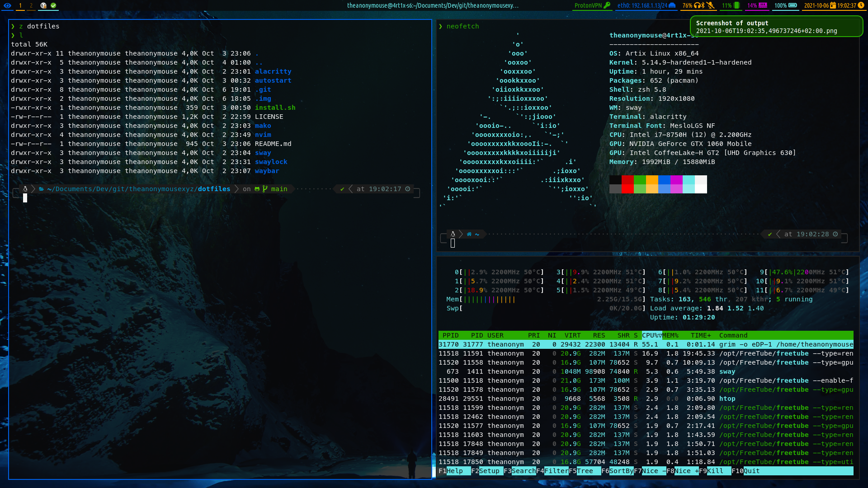Screen dimensions: 868x488
Task: Click the clock icon after 19:02:28
Action: click(835, 234)
